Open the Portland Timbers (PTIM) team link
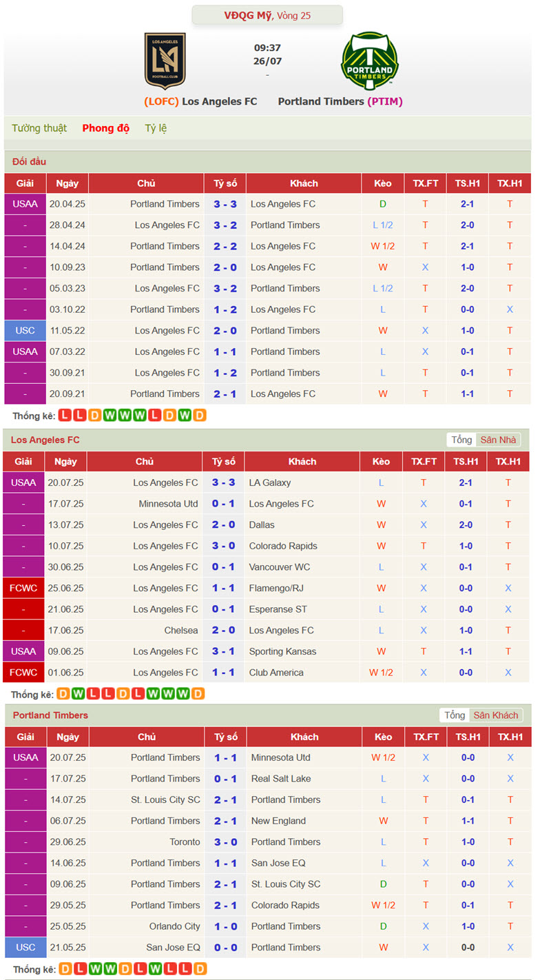This screenshot has height=980, width=551. (x=340, y=101)
